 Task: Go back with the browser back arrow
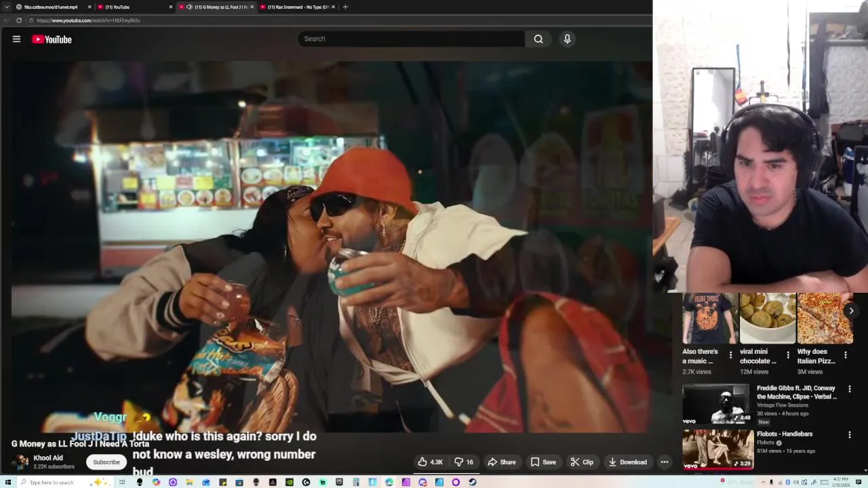pyautogui.click(x=7, y=20)
